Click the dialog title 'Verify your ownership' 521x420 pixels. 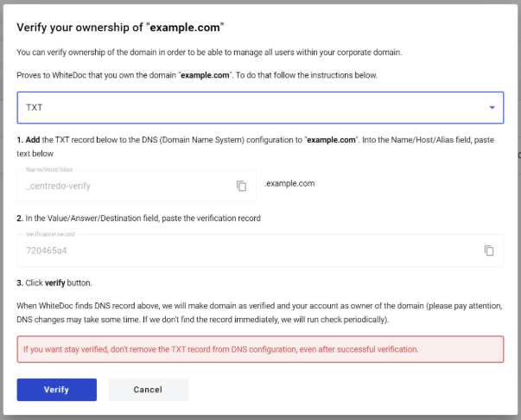(120, 28)
